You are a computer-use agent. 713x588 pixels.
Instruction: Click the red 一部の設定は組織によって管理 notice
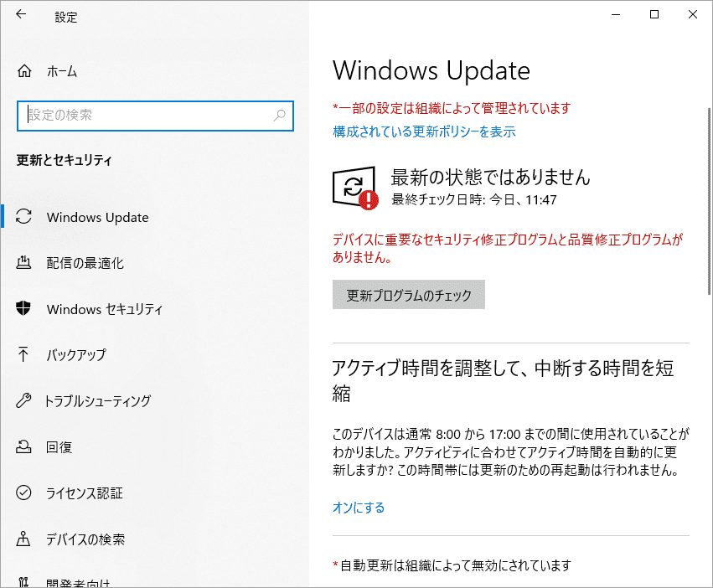pyautogui.click(x=452, y=108)
